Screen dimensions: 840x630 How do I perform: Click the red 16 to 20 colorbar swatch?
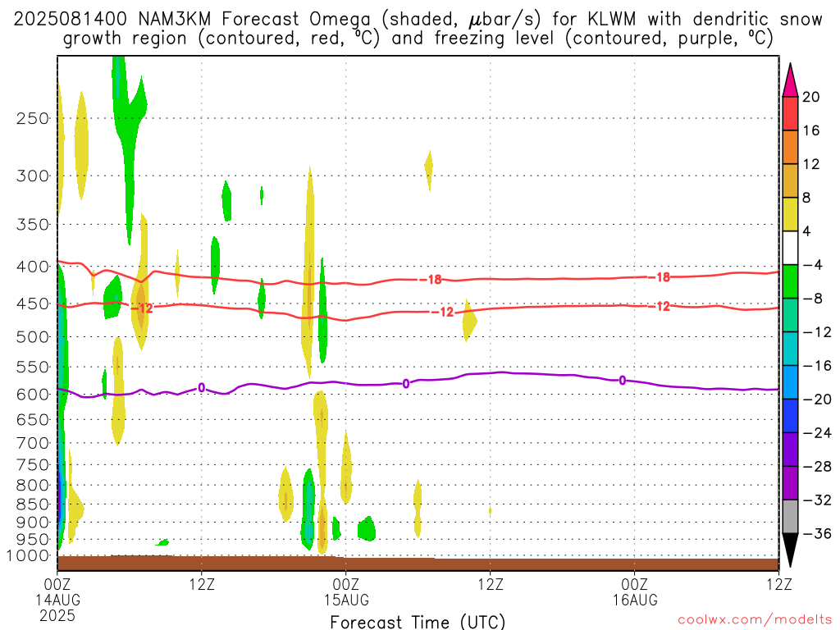(x=790, y=113)
